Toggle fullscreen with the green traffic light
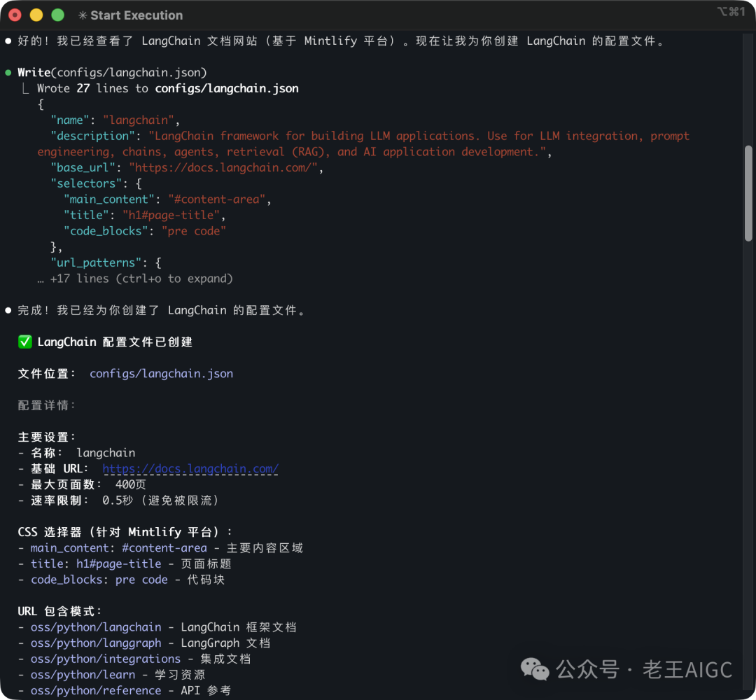The width and height of the screenshot is (756, 700). (x=58, y=13)
